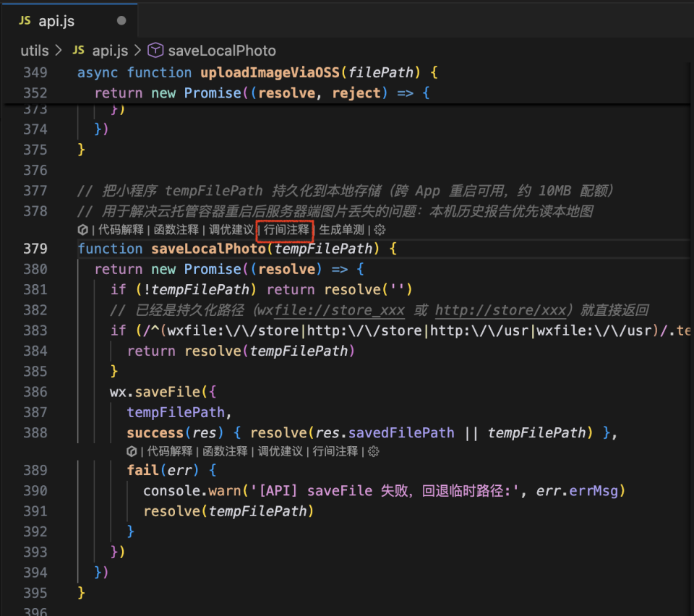This screenshot has width=694, height=616.
Task: Click closing brace on line 375
Action: point(81,150)
